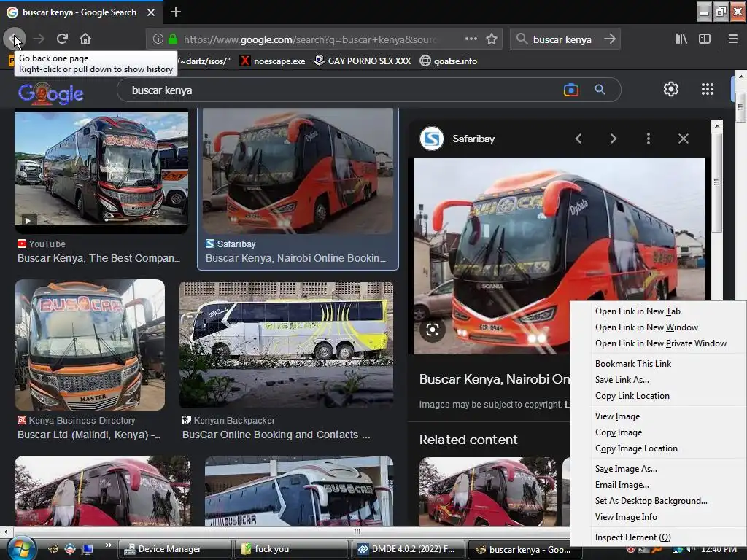
Task: Click the visual search lens icon on preview
Action: tap(433, 330)
